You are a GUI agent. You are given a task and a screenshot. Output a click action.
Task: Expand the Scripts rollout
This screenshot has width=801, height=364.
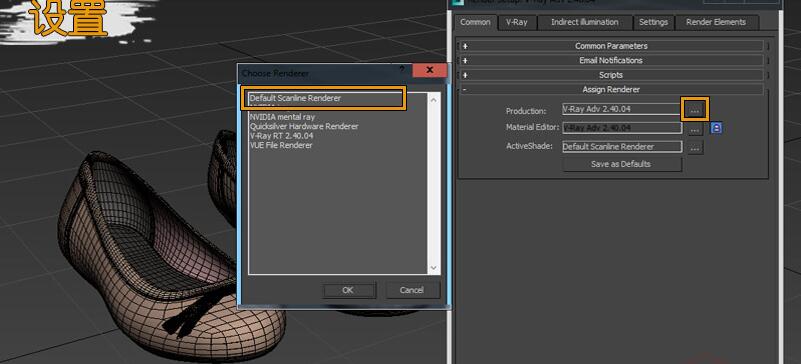click(x=611, y=75)
